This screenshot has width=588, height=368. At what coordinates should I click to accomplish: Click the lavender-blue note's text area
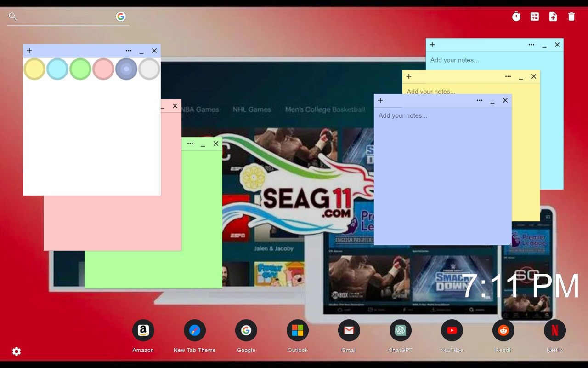click(443, 176)
